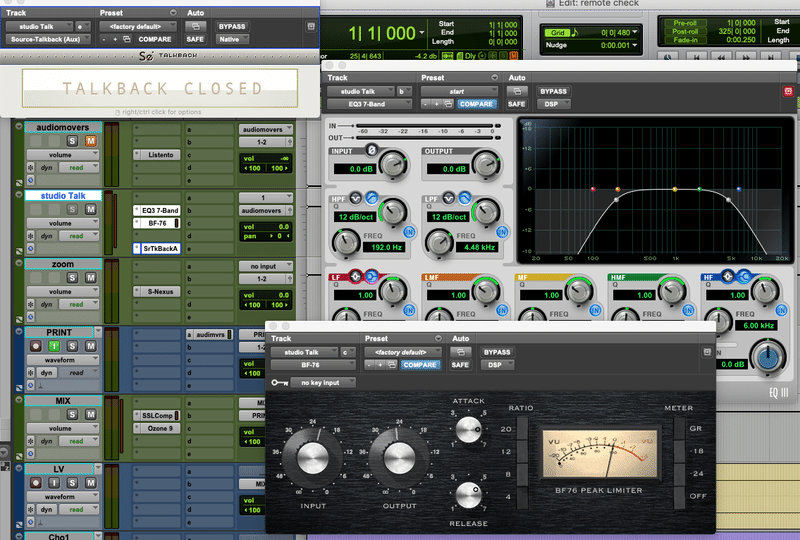Open zoom track no input selector
The image size is (800, 540).
[266, 266]
